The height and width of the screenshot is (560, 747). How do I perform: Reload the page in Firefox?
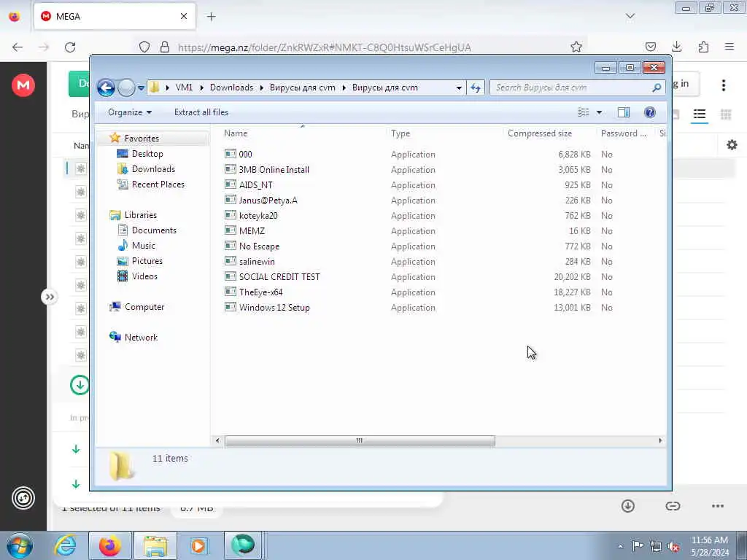click(x=70, y=47)
